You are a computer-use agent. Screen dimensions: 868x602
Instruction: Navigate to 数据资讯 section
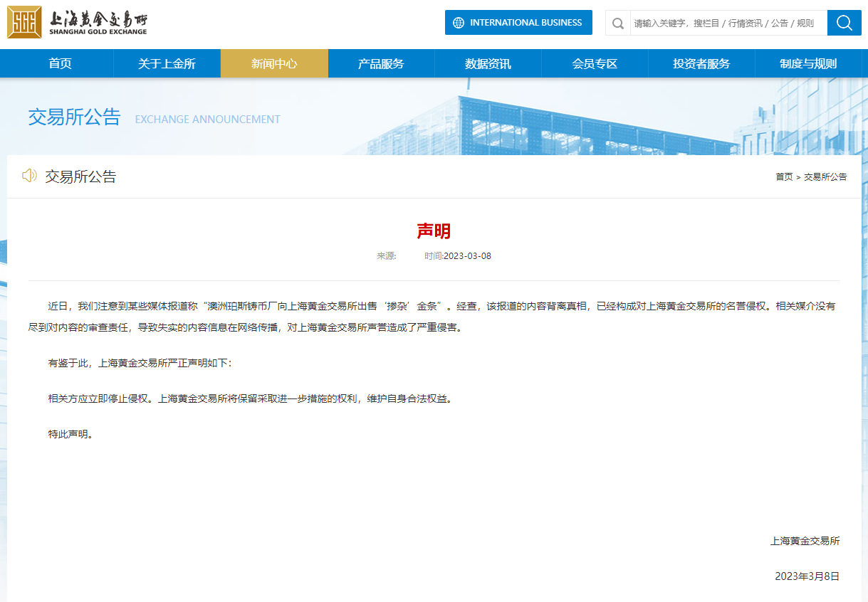pyautogui.click(x=488, y=64)
